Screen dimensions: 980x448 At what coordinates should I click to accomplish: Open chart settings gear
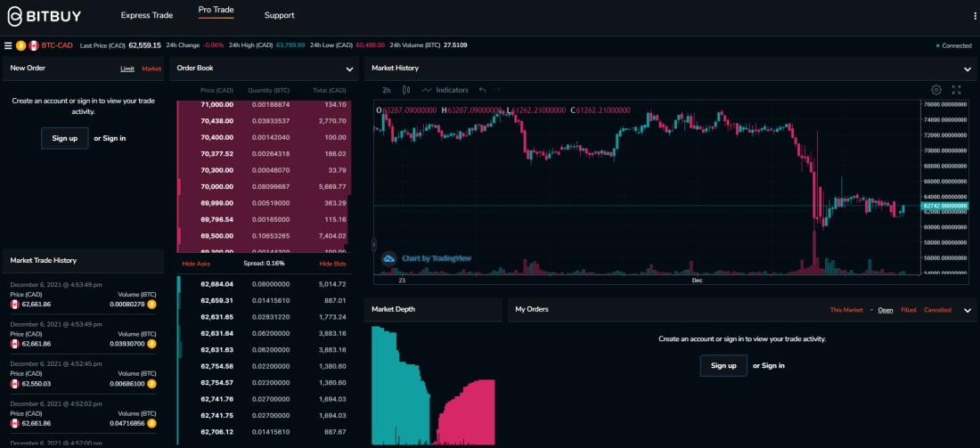coord(936,90)
